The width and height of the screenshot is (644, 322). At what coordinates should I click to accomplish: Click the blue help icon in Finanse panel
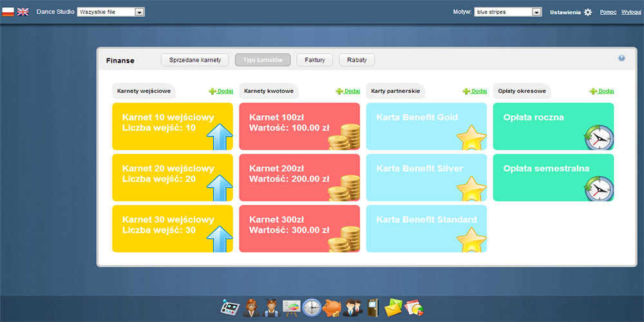(621, 58)
